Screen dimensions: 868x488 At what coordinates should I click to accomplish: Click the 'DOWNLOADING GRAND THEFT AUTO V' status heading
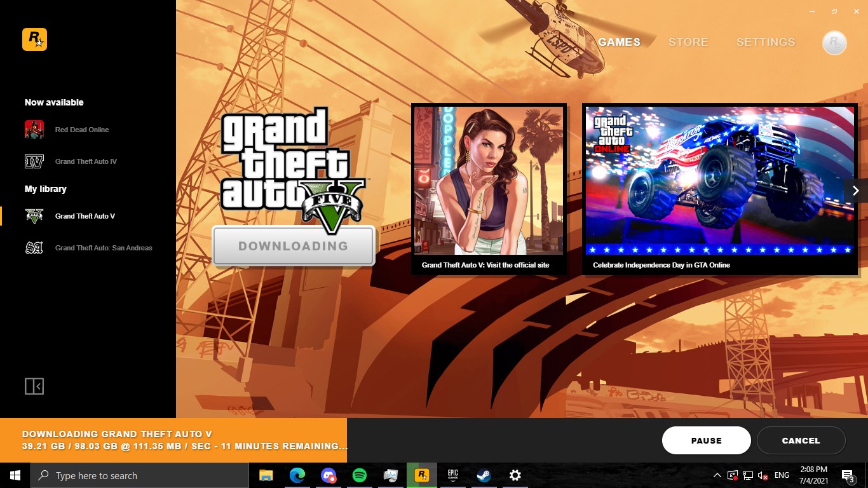tap(117, 434)
